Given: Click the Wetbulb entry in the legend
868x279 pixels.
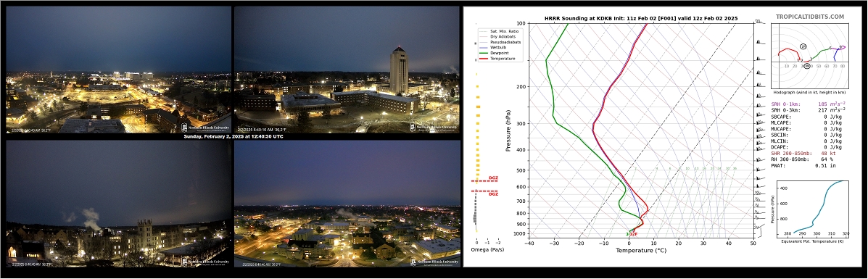Looking at the screenshot, I should tap(494, 48).
